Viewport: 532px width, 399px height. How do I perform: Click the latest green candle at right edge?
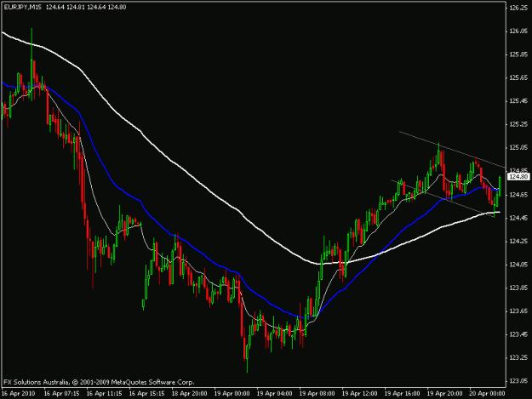pyautogui.click(x=500, y=186)
